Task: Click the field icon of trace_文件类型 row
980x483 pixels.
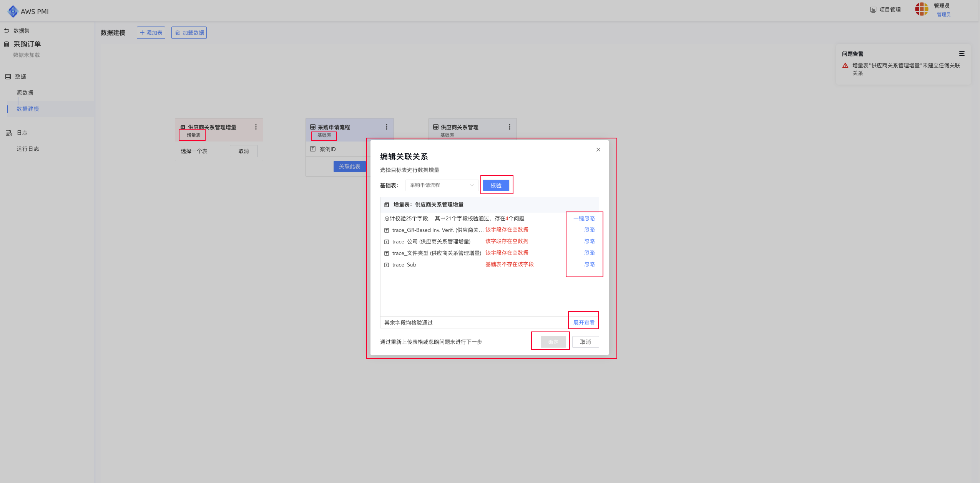Action: click(x=387, y=253)
